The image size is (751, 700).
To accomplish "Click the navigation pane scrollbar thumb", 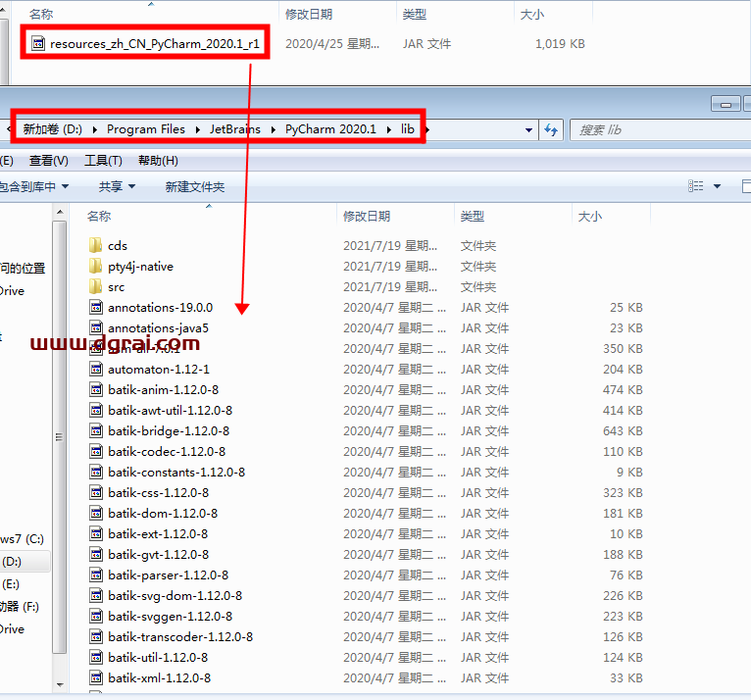I will (60, 436).
